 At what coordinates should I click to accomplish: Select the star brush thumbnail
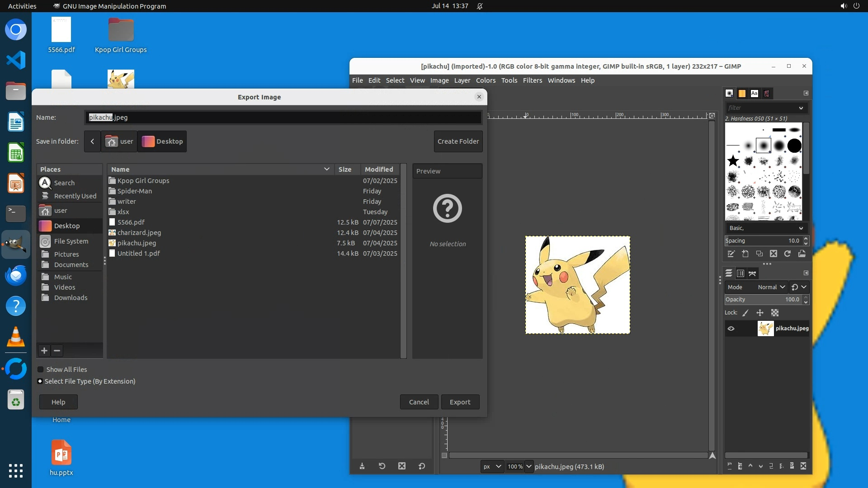[x=733, y=160]
